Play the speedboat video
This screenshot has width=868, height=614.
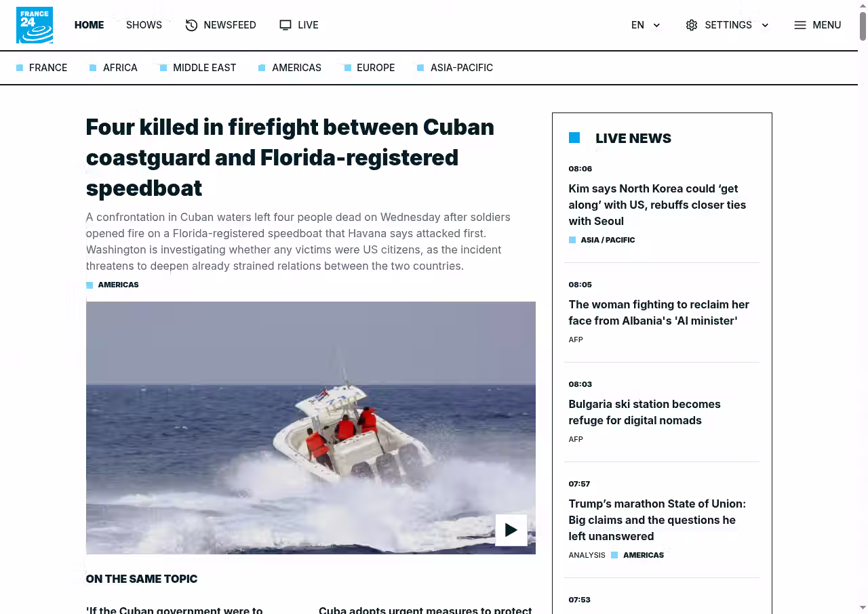pyautogui.click(x=511, y=530)
